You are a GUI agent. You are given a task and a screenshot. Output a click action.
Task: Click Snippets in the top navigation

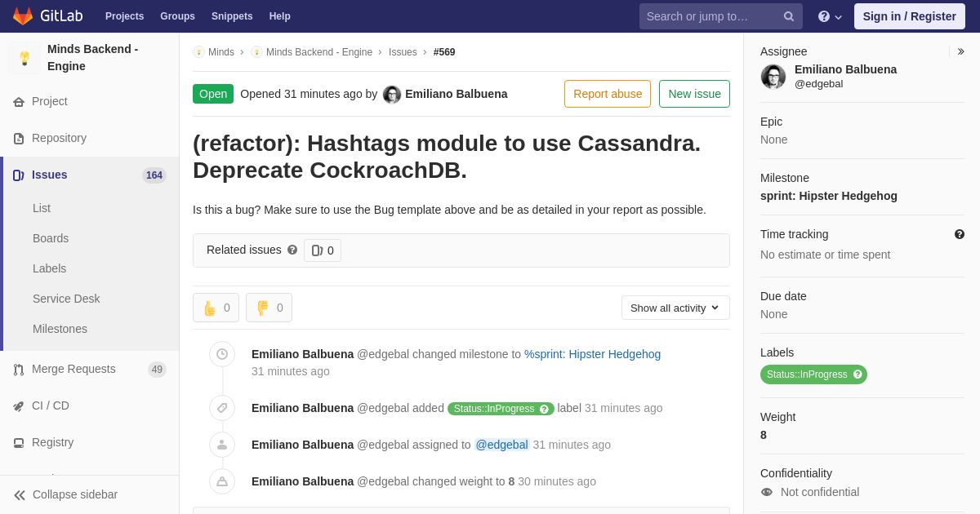point(232,16)
